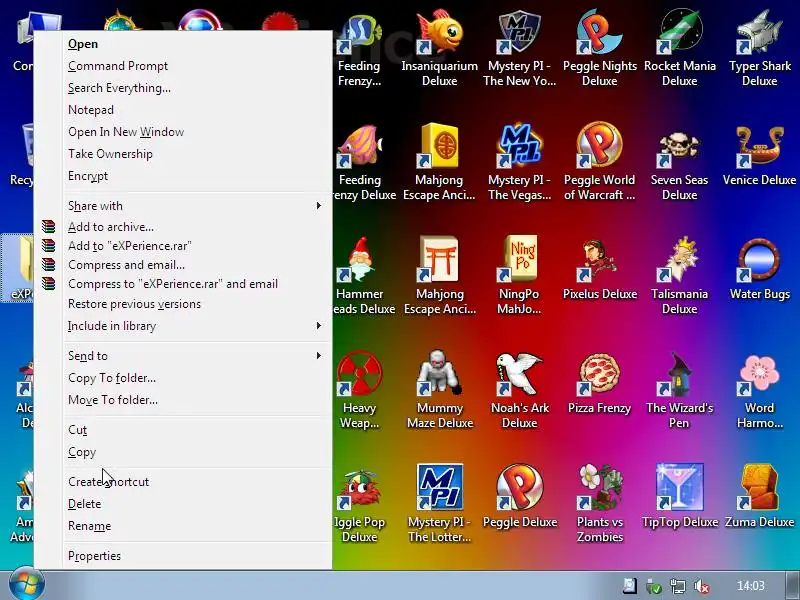Select Noah's Ark Deluxe icon
Image resolution: width=800 pixels, height=600 pixels.
pos(519,374)
